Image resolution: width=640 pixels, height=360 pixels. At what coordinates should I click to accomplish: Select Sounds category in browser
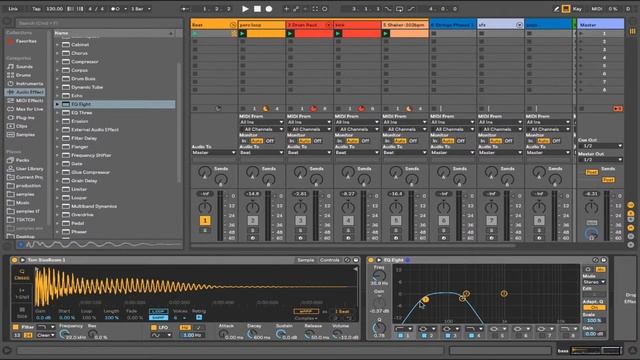click(24, 67)
